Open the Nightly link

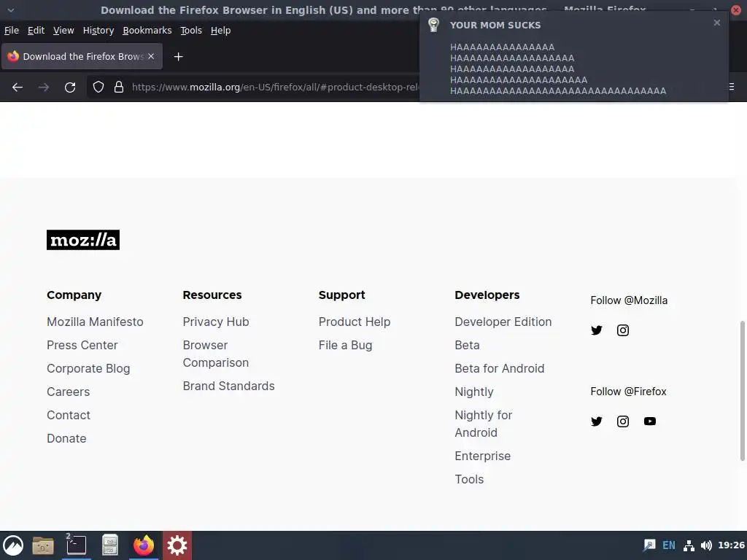(x=474, y=392)
